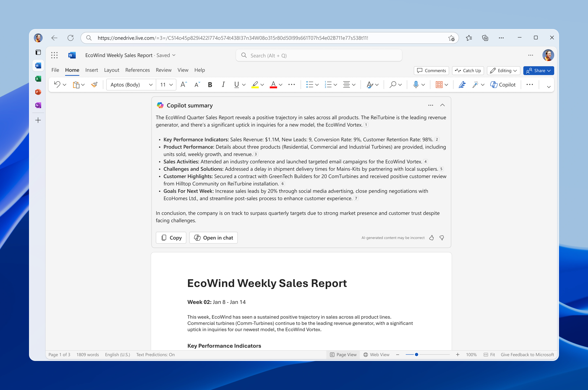
Task: Click the Dictate microphone icon
Action: click(x=416, y=85)
